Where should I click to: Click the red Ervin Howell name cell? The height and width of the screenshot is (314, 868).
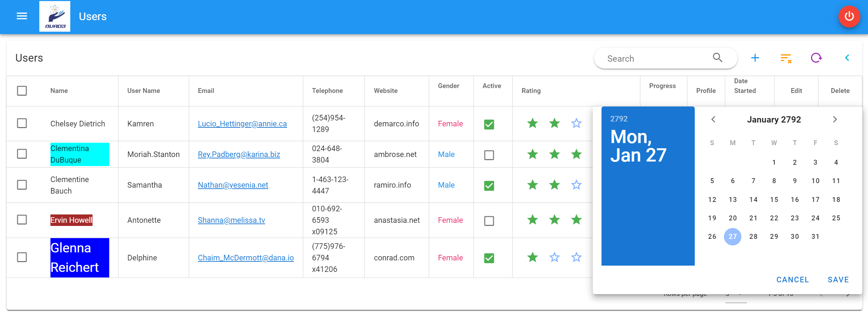point(71,220)
